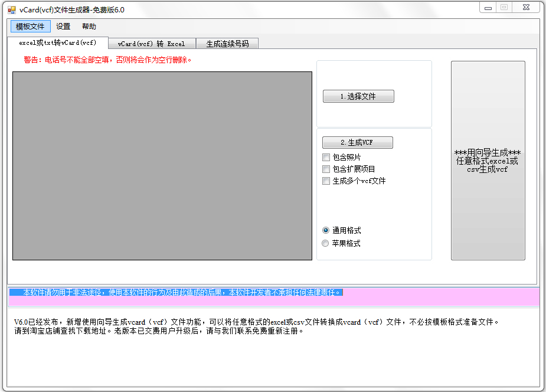
Task: Enable the 包含扩展项目 checkbox
Action: click(326, 169)
